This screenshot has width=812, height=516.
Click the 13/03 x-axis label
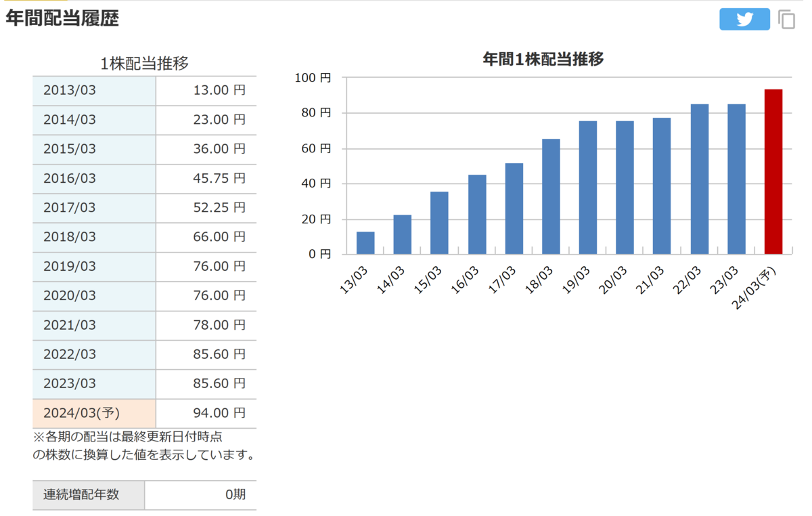pos(353,280)
